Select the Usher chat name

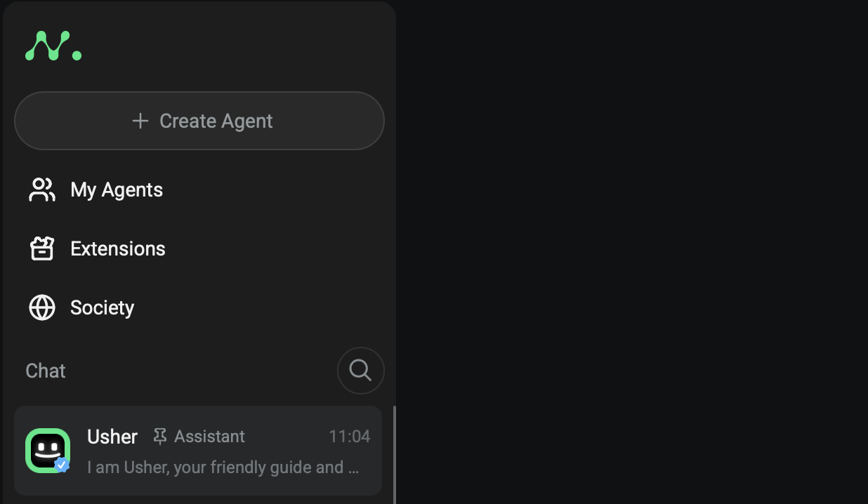point(112,437)
